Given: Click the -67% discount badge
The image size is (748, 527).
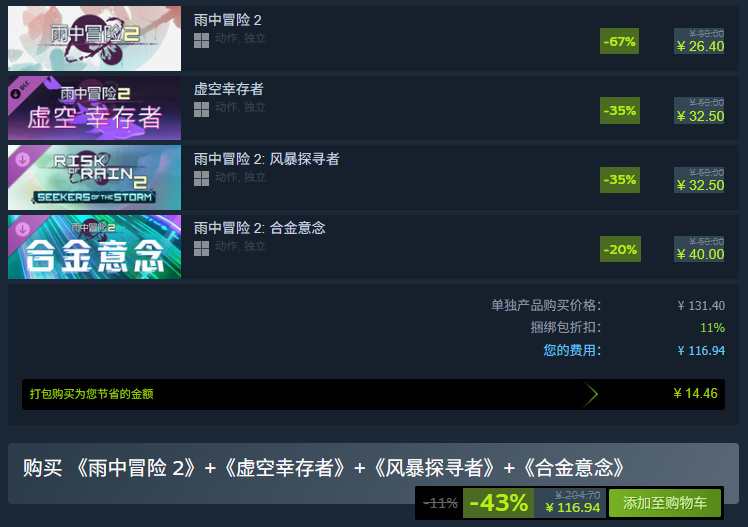Looking at the screenshot, I should (x=620, y=41).
